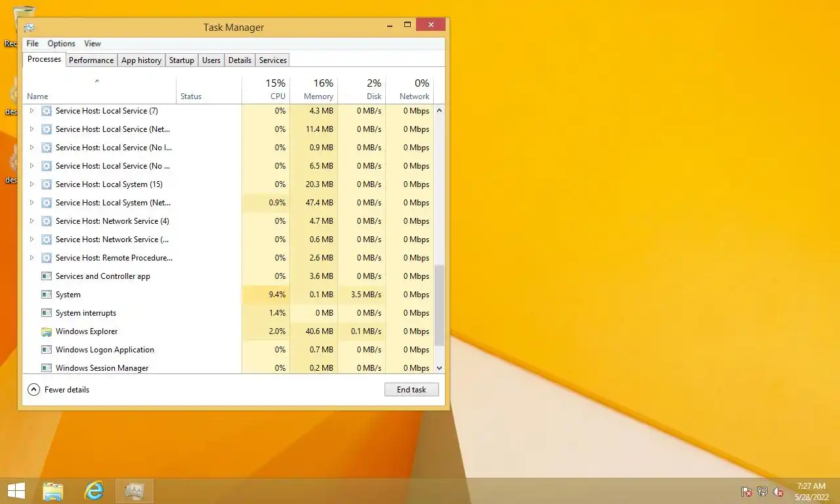840x504 pixels.
Task: Expand Service Host: Network Service (4)
Action: tap(31, 221)
